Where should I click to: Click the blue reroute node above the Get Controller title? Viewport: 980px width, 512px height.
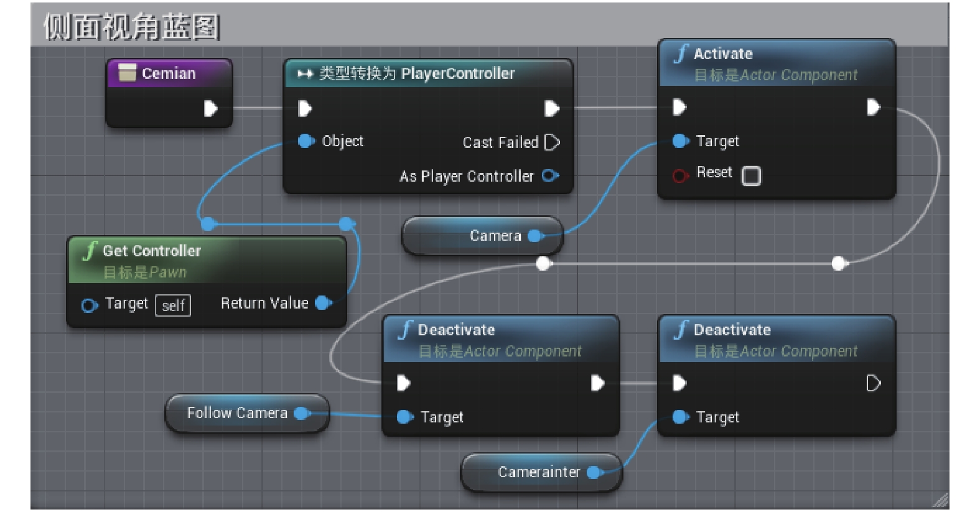point(208,224)
